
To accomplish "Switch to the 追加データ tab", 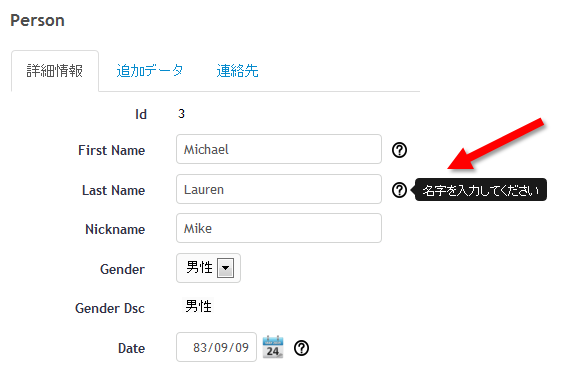I will [150, 71].
